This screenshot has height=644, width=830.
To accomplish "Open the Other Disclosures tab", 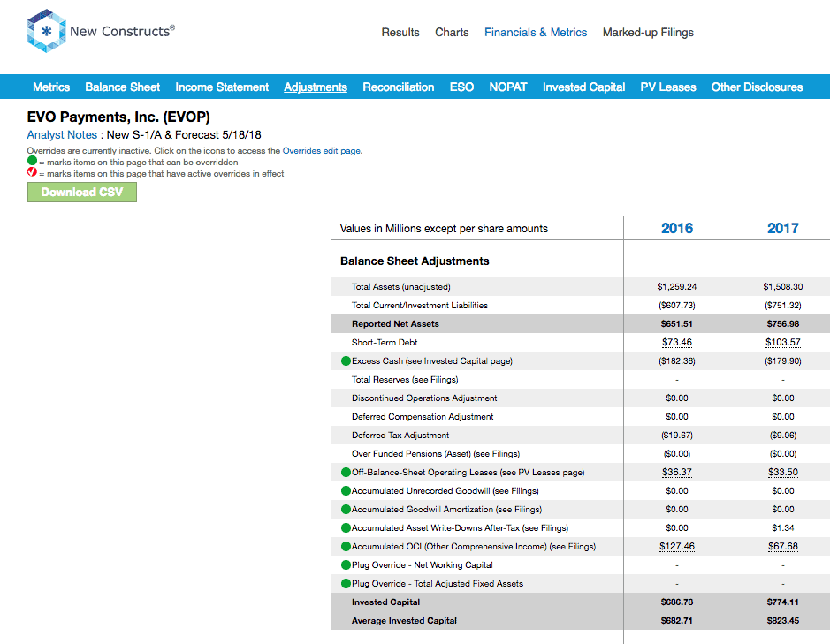I will click(x=757, y=87).
